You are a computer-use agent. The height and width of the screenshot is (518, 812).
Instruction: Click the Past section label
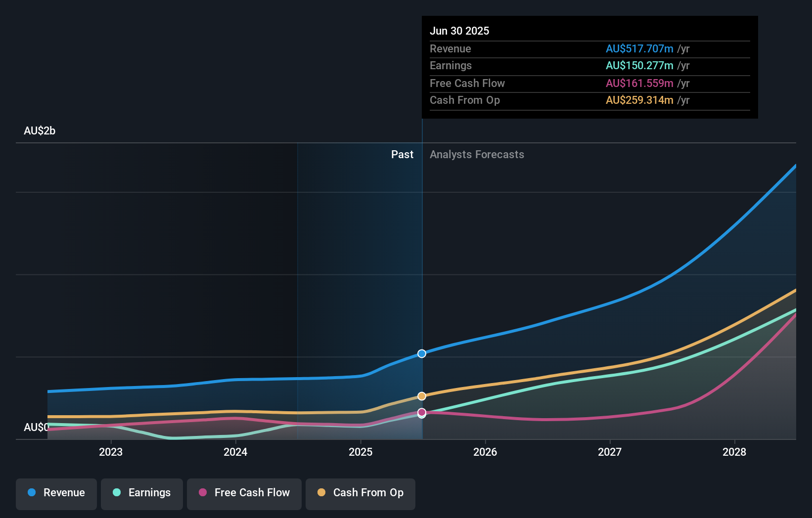click(x=402, y=154)
